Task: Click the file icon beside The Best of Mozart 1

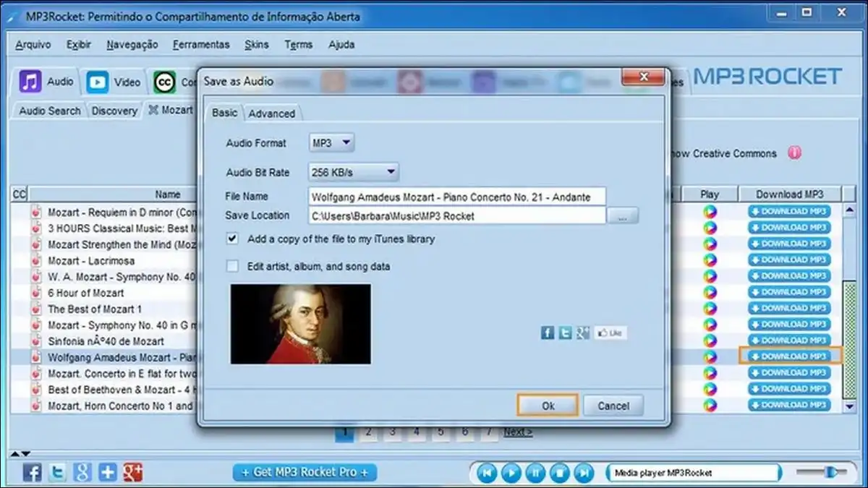Action: tap(36, 309)
